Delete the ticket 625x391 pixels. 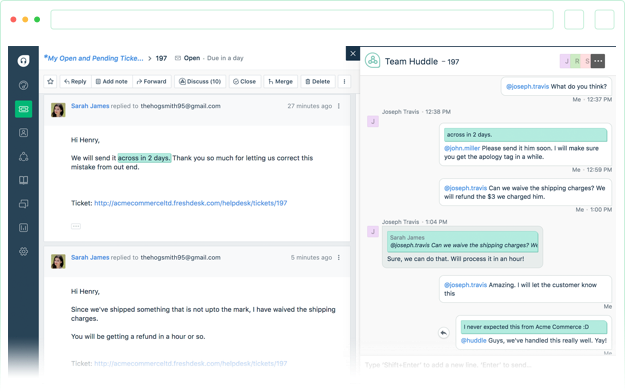(318, 81)
